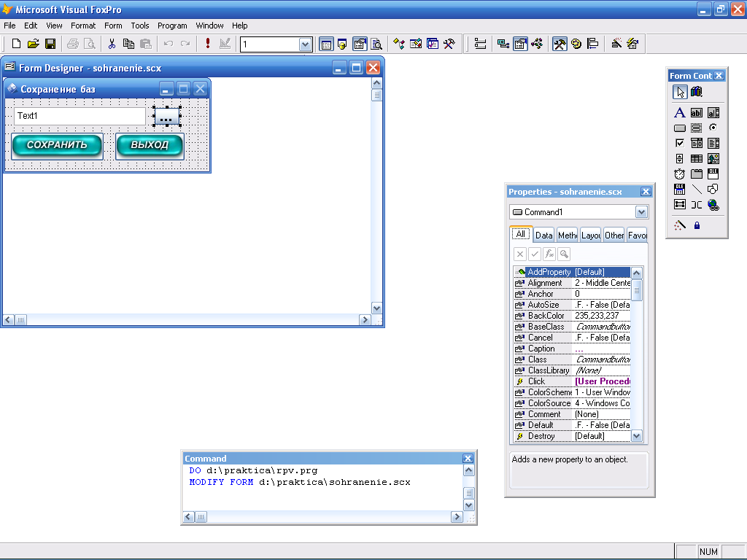
Task: Toggle the Builder Lock wand button
Action: pyautogui.click(x=679, y=225)
